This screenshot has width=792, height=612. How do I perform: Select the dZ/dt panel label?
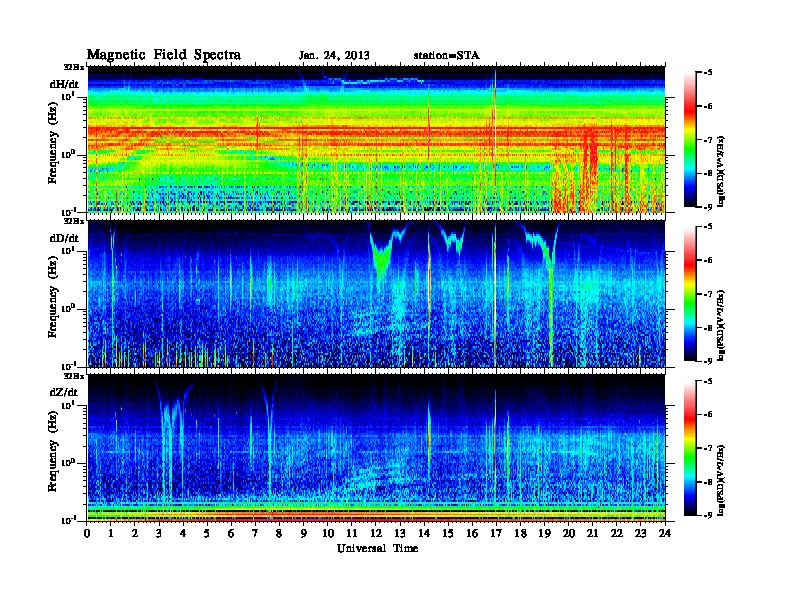click(64, 392)
